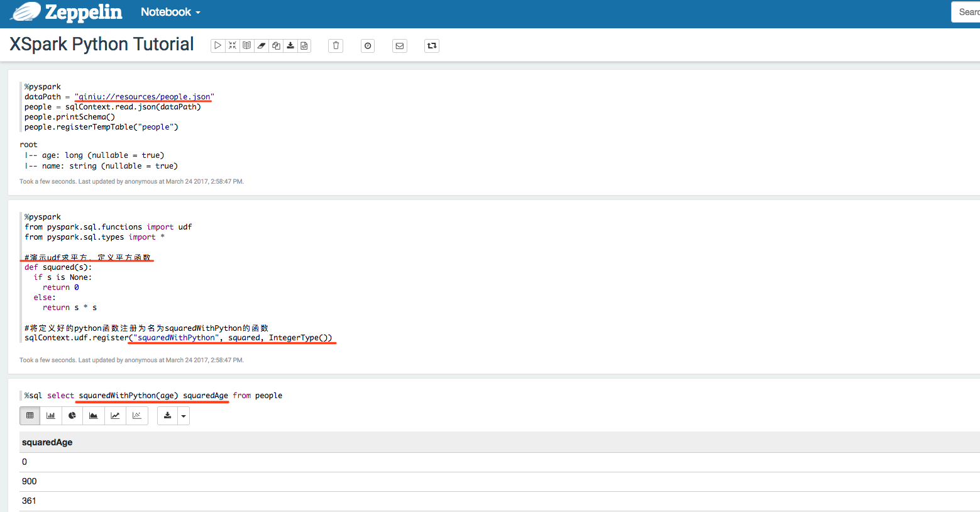The width and height of the screenshot is (980, 512).
Task: Click the 'from pyspark.sql.functions import udf' line
Action: (108, 227)
